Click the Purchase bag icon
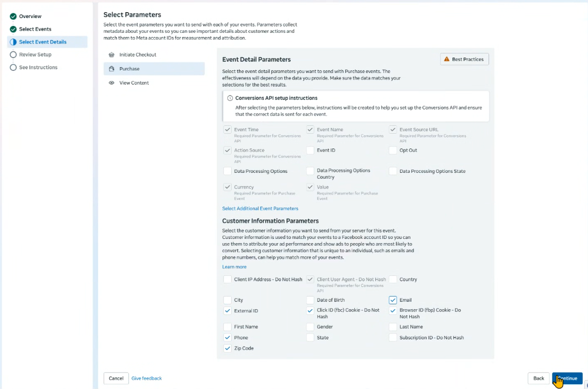The height and width of the screenshot is (389, 588). coord(112,69)
